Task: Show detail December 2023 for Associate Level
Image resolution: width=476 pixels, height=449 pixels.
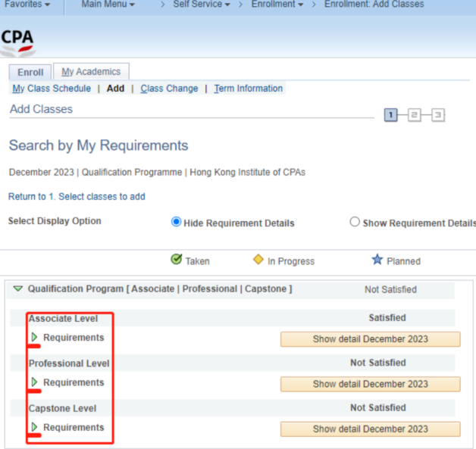Action: (371, 339)
